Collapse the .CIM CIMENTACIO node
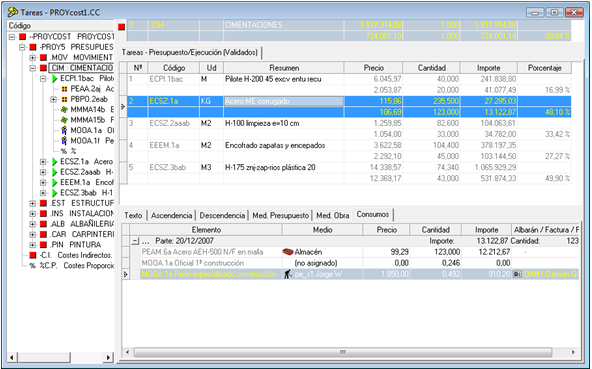 pos(32,68)
